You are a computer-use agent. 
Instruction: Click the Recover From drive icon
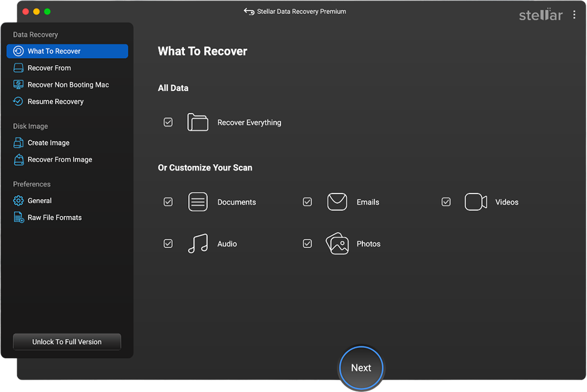click(18, 68)
